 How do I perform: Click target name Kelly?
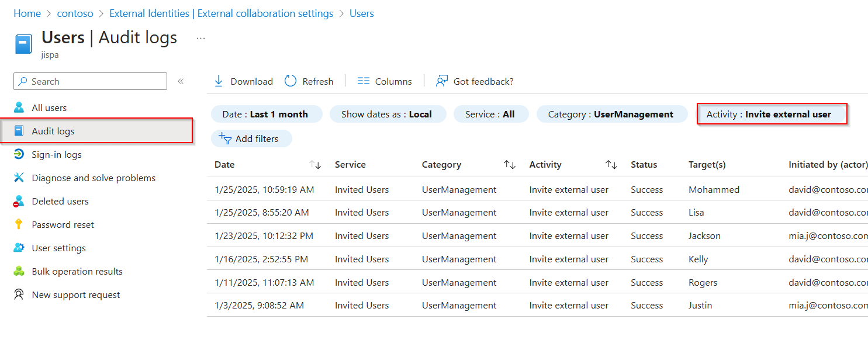[x=698, y=259]
